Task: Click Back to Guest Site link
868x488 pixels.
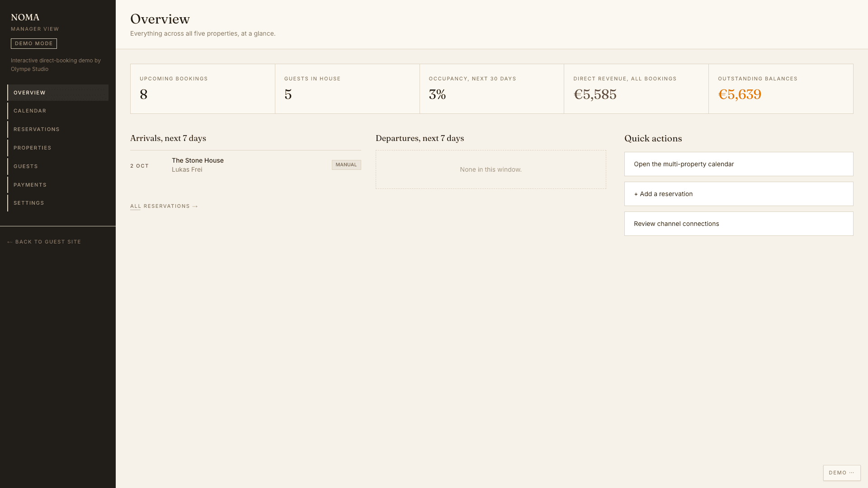Action: coord(44,242)
